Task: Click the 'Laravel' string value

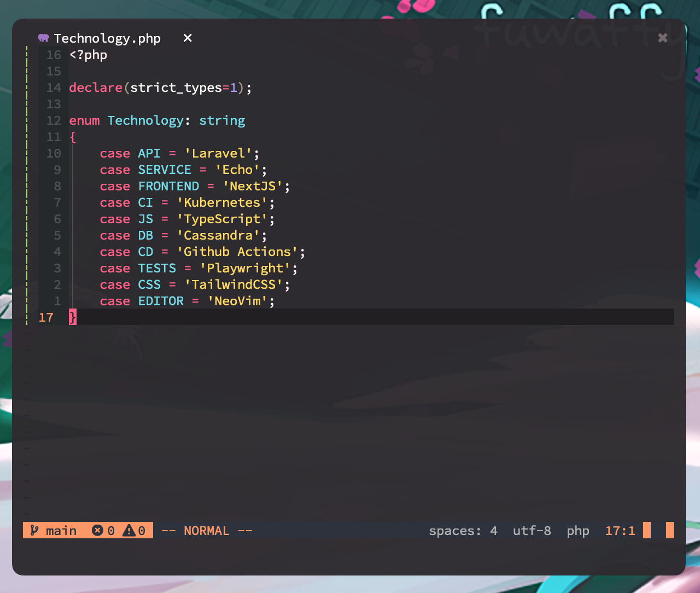Action: pyautogui.click(x=218, y=153)
